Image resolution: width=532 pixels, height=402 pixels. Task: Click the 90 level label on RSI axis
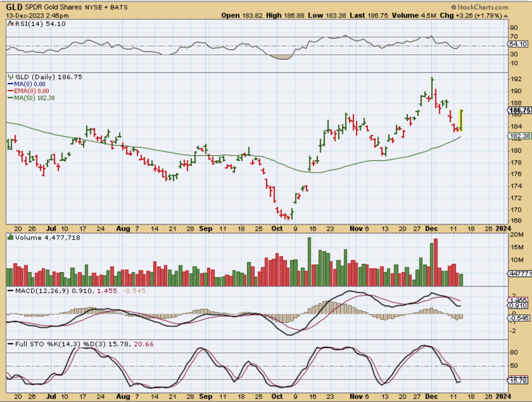point(514,28)
